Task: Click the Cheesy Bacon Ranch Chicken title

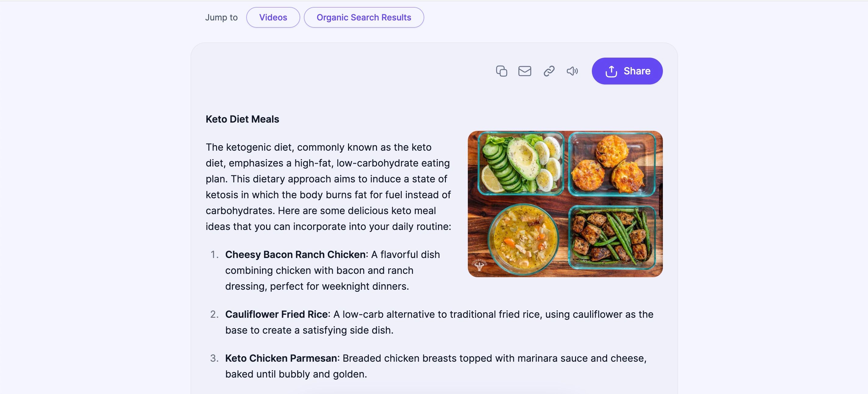Action: [295, 254]
